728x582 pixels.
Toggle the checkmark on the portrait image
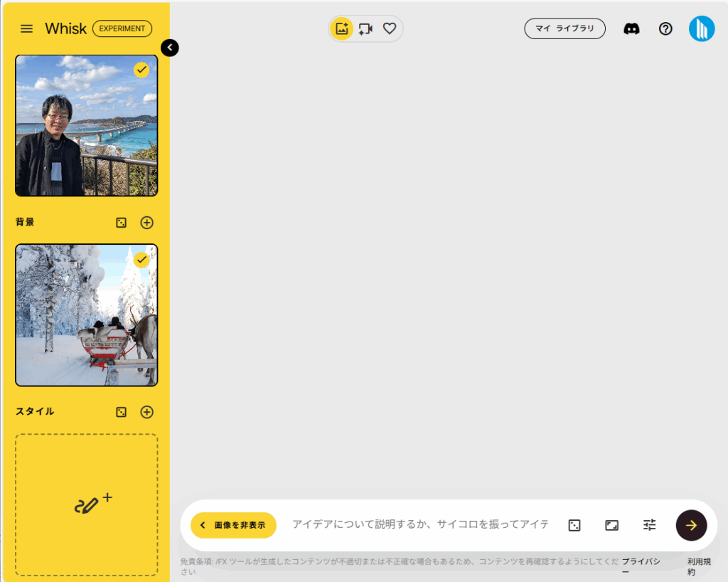(x=141, y=70)
